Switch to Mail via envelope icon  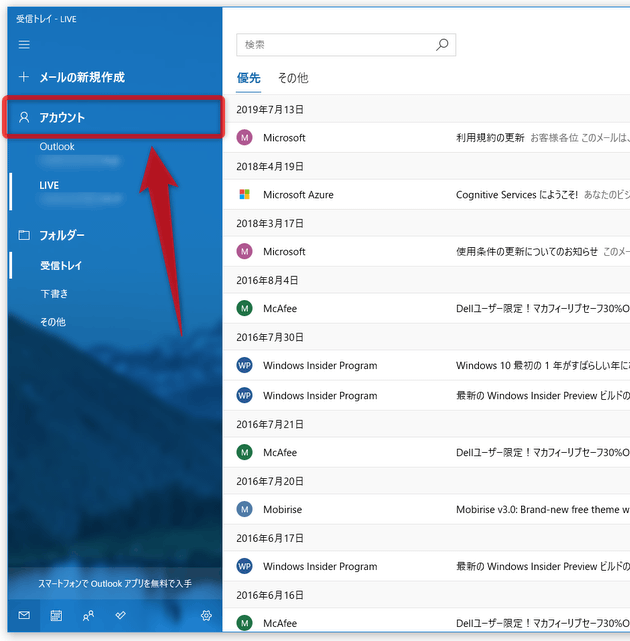click(24, 615)
